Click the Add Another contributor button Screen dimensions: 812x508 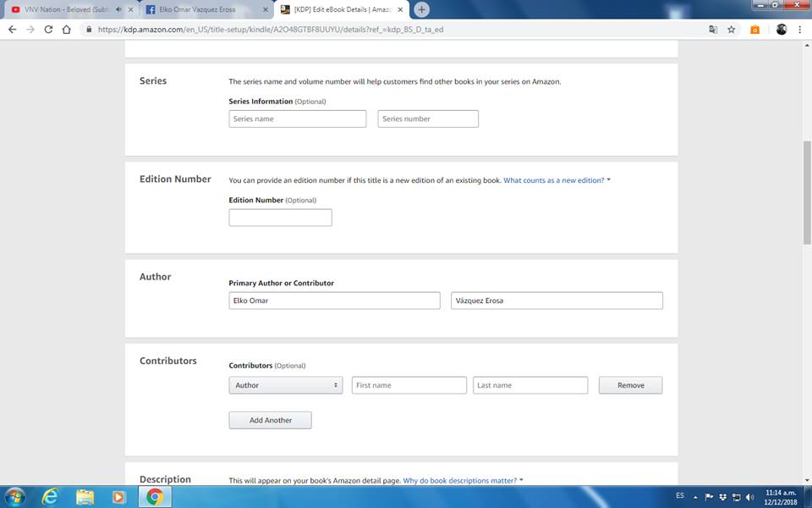270,420
